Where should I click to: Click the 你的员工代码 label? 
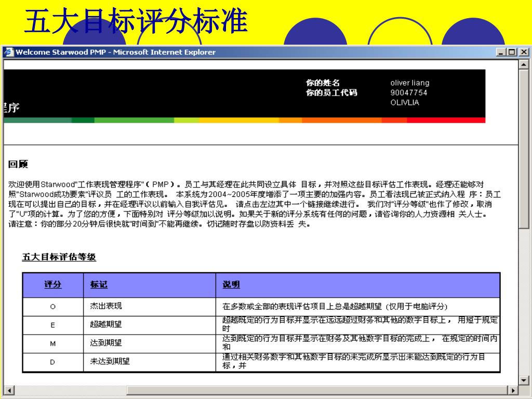331,92
